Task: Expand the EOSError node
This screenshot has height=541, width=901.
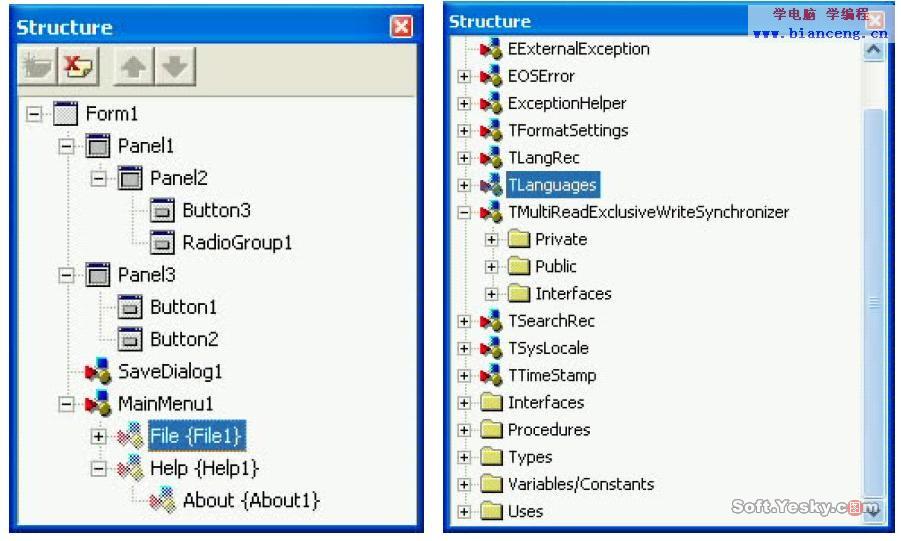Action: tap(464, 76)
